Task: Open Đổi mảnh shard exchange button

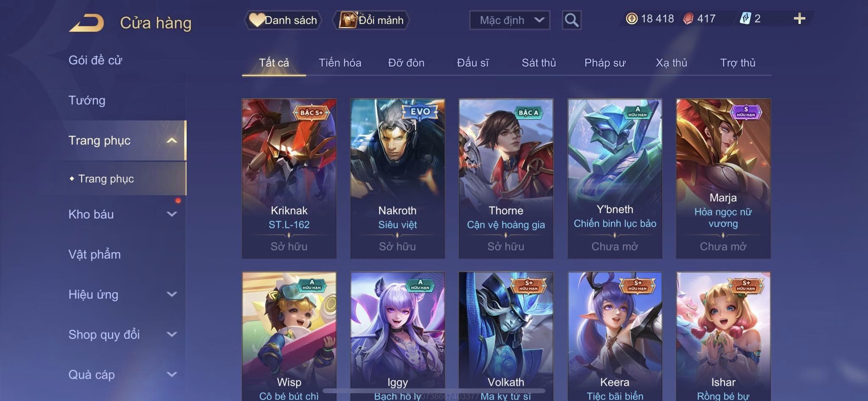Action: pos(371,20)
